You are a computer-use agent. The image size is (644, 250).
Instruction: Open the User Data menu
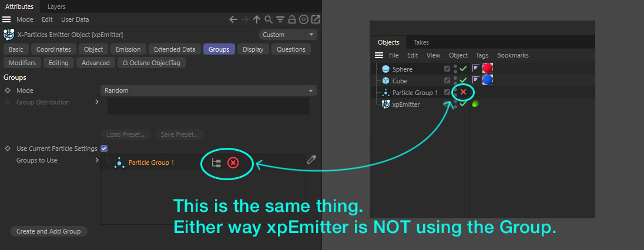pyautogui.click(x=75, y=19)
